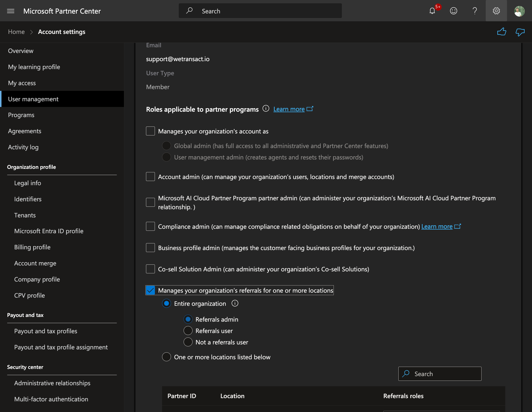The height and width of the screenshot is (412, 532).
Task: Open the help question mark
Action: click(x=475, y=11)
